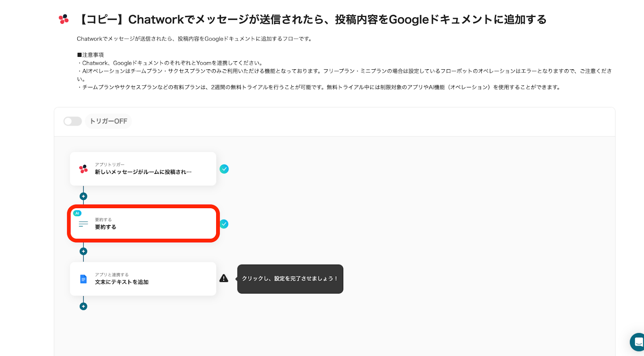This screenshot has height=356, width=644.
Task: Click the クリックし、設定を完了させましょう！ tooltip
Action: coord(290,279)
